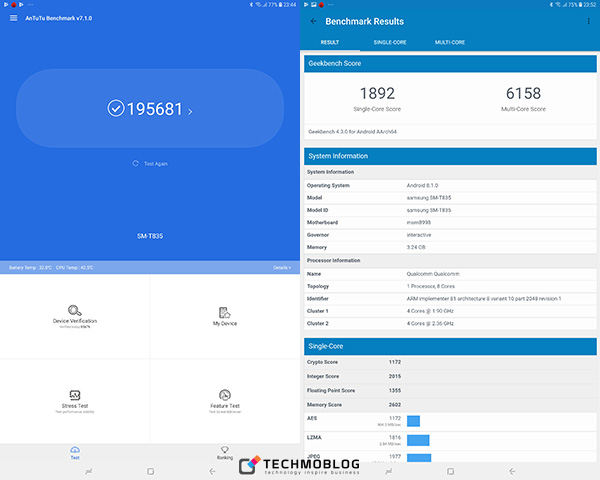
Task: Tap the Battery Temp readout
Action: [30, 268]
